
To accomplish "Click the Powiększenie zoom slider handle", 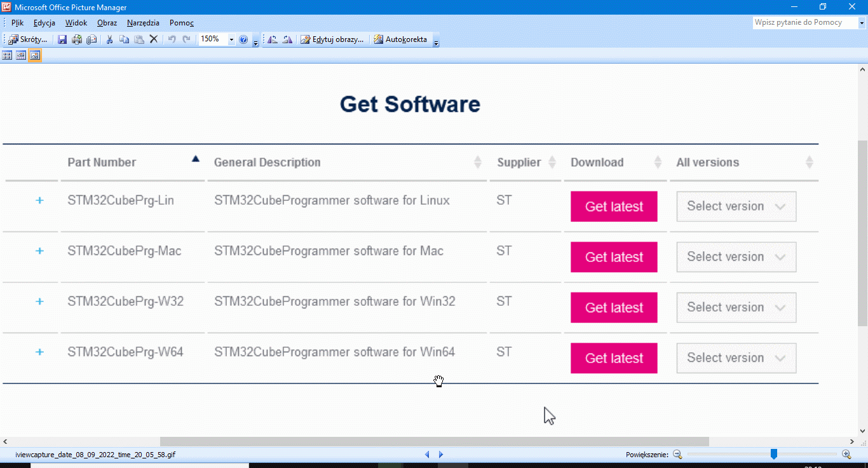I will [773, 454].
